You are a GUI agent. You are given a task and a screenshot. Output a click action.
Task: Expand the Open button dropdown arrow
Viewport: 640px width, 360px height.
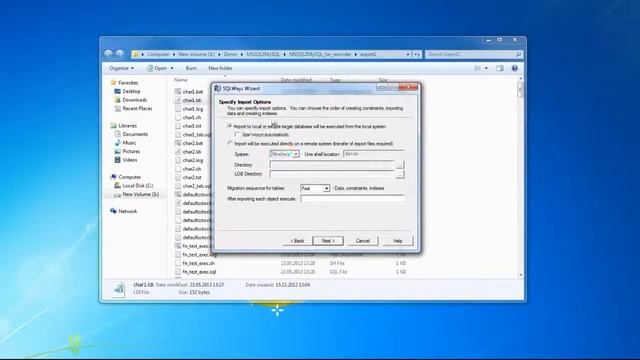coord(172,68)
